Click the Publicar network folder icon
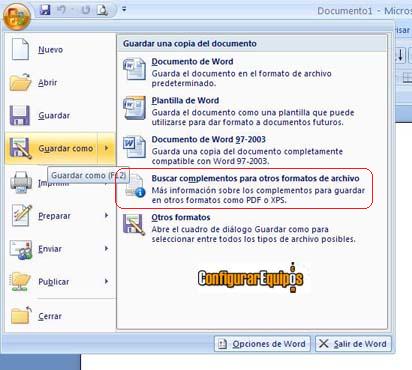Image resolution: width=412 pixels, height=370 pixels. click(x=20, y=282)
